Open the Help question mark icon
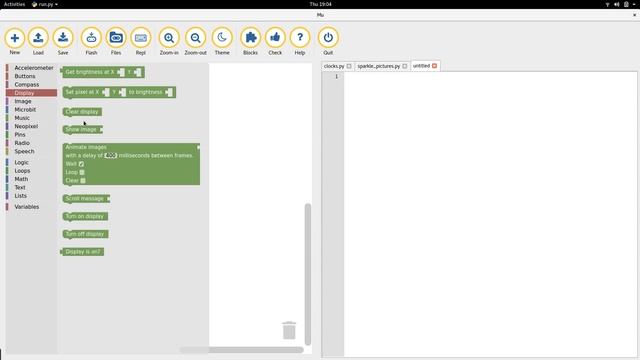 pos(300,38)
